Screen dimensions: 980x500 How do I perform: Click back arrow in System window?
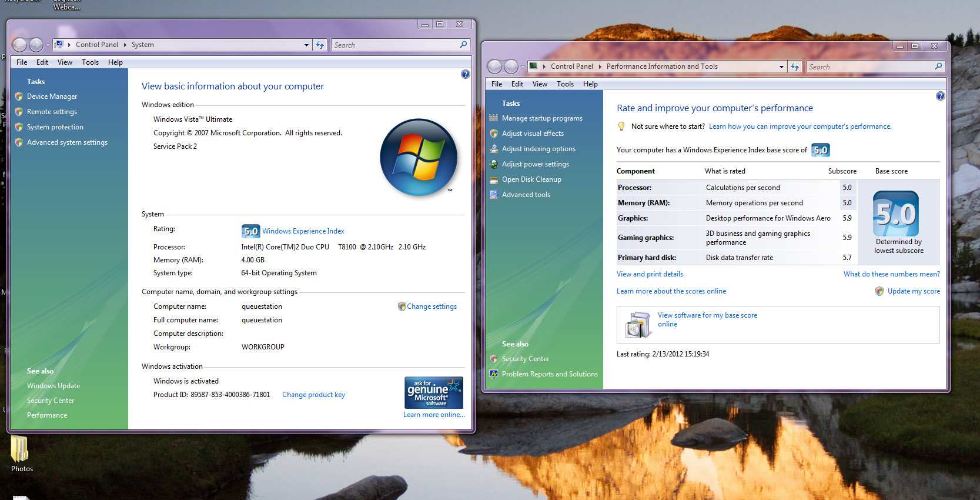coord(20,45)
